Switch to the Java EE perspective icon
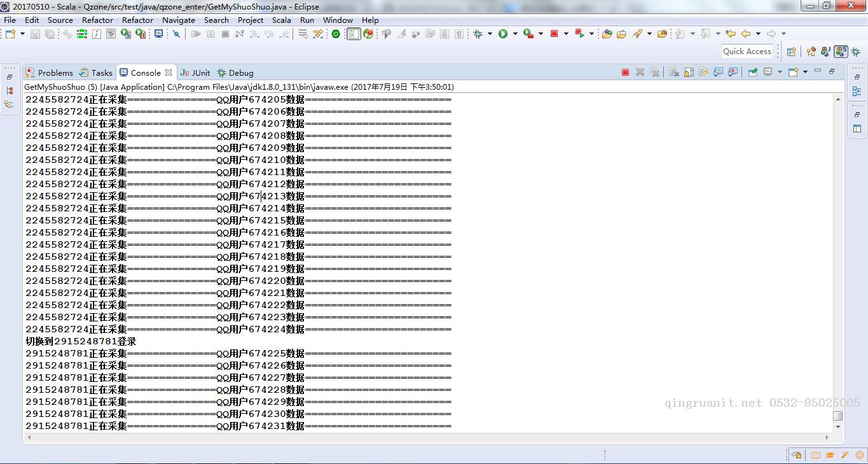This screenshot has width=868, height=464. [811, 52]
